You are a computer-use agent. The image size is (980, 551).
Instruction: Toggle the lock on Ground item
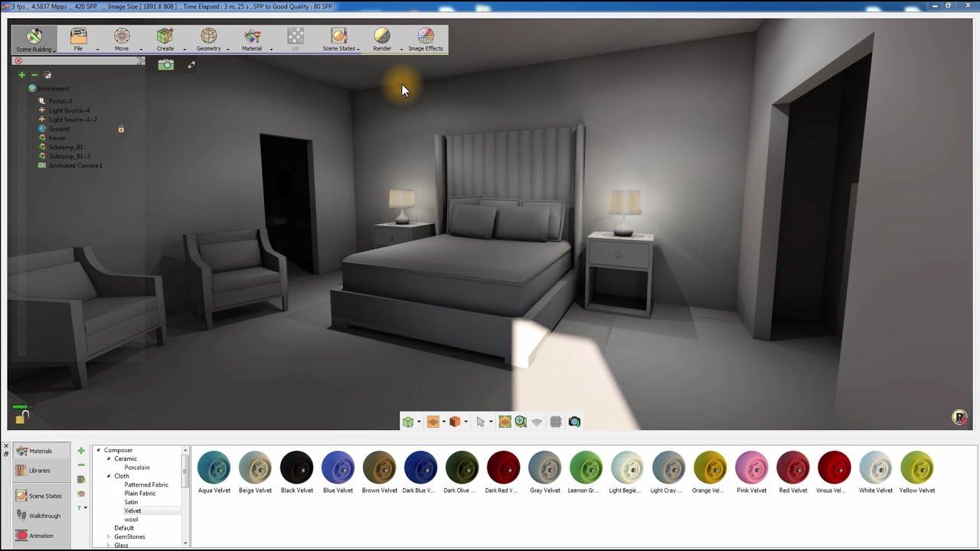click(121, 129)
